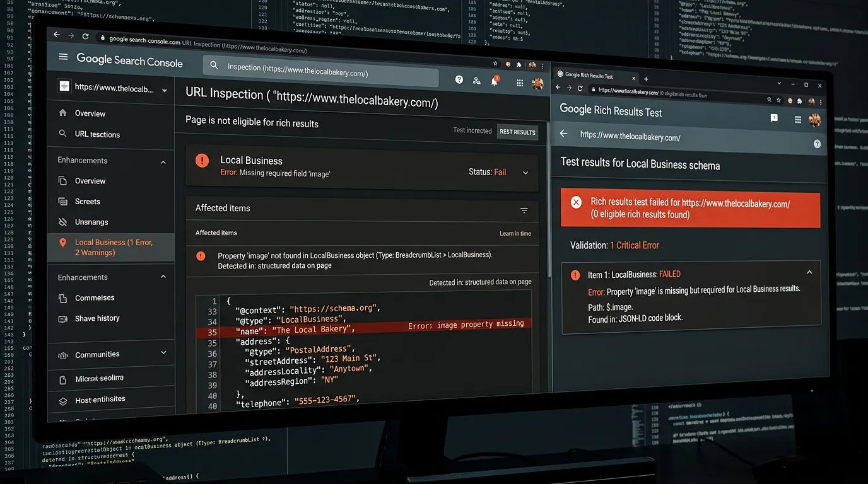Click the URL Inspection search field

(320, 71)
